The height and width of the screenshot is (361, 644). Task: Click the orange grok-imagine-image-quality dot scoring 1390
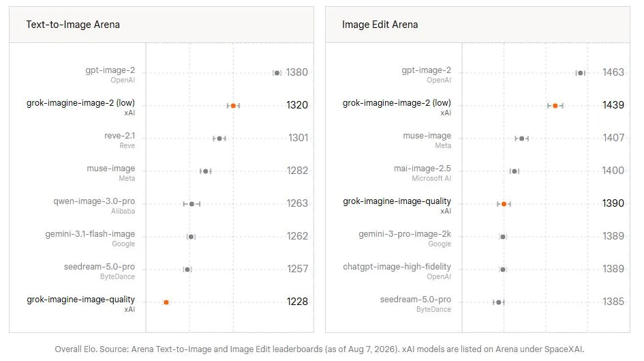(504, 204)
